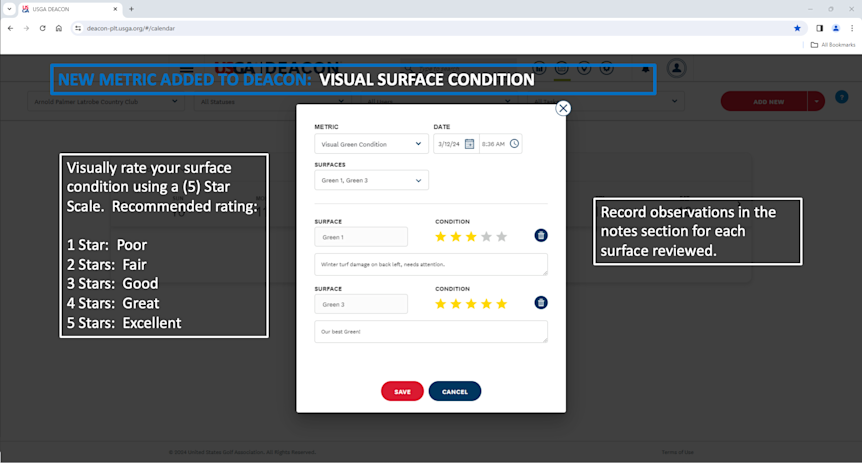Go back to the previous page
Image resolution: width=862 pixels, height=463 pixels.
10,28
